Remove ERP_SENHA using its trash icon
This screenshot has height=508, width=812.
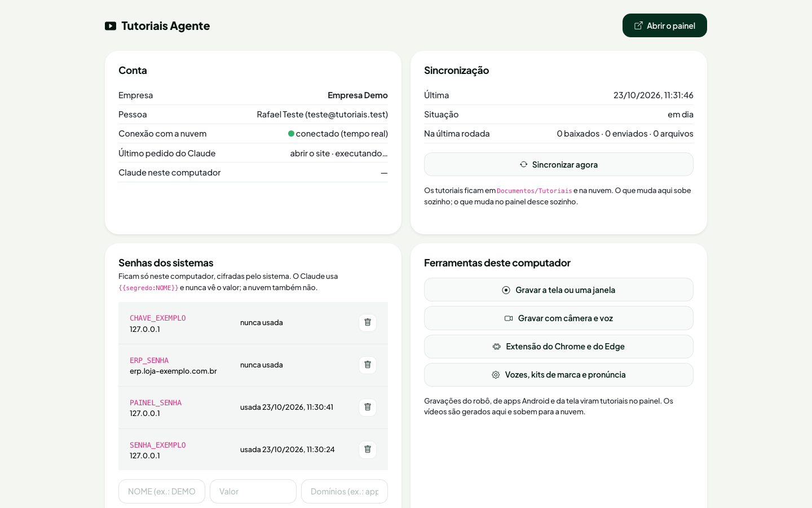click(368, 365)
